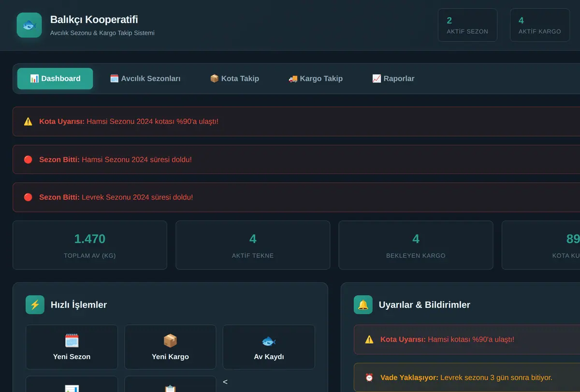Click red icon on Hamsi Sezon Bitti alert
The image size is (580, 392).
(x=28, y=160)
